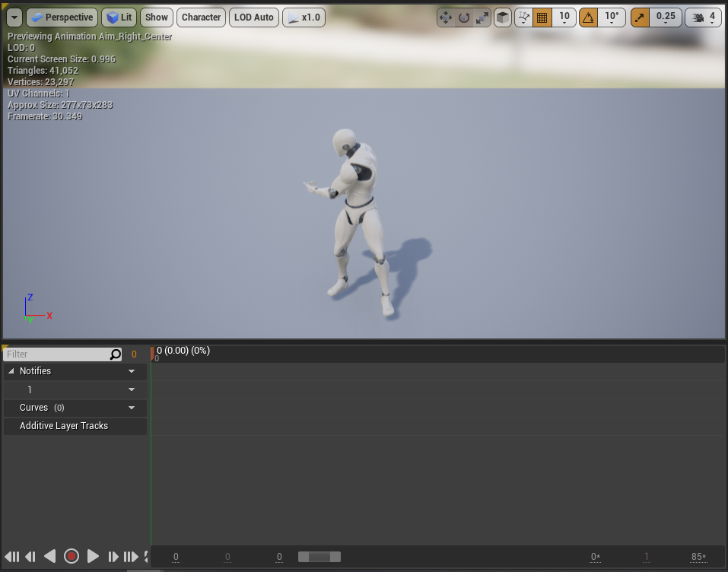Open the Perspective view mode menu
This screenshot has height=572, width=728.
62,17
